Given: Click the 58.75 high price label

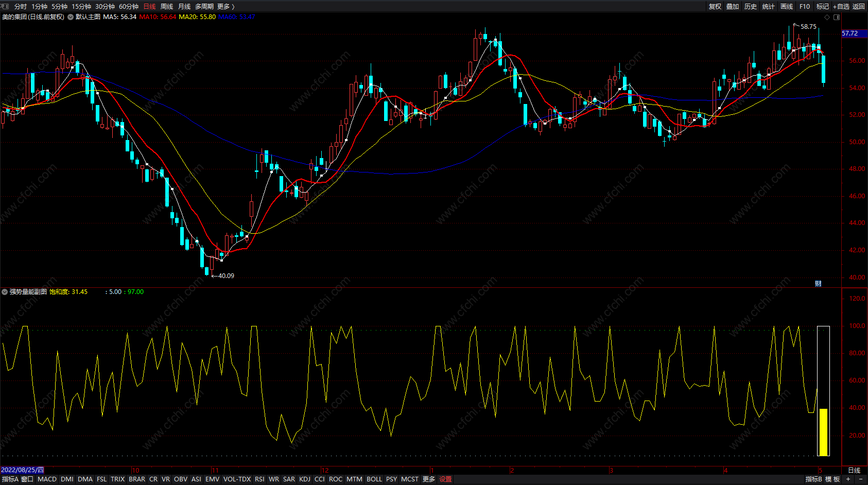Looking at the screenshot, I should point(808,26).
